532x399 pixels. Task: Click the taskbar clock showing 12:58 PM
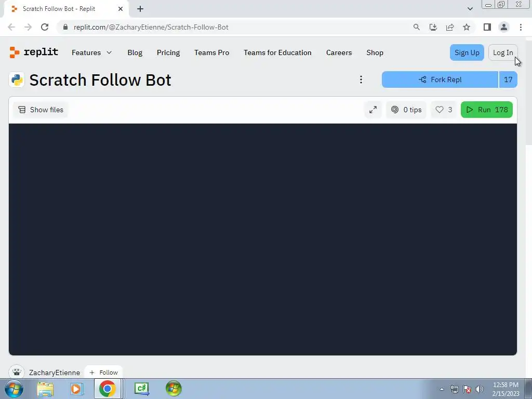point(506,389)
